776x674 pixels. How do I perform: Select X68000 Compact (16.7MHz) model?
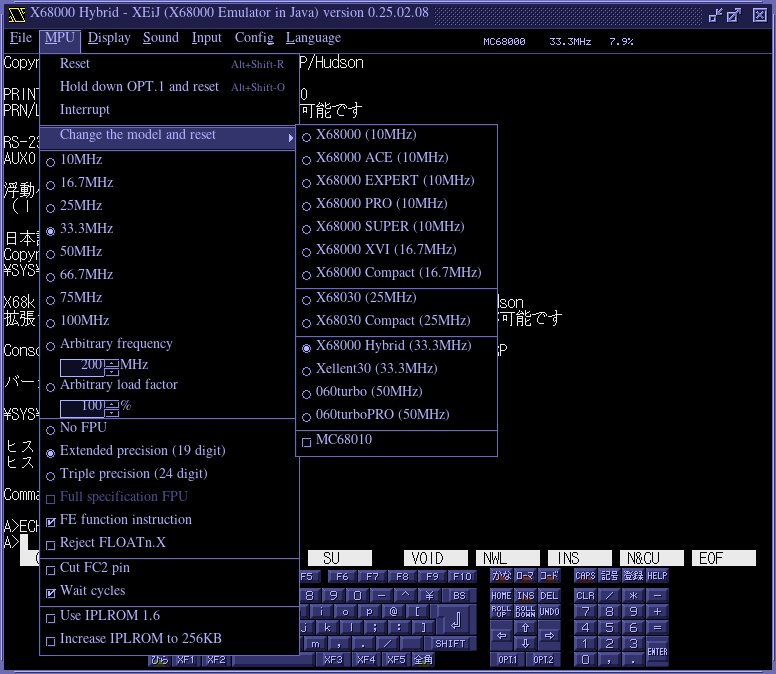[x=396, y=273]
